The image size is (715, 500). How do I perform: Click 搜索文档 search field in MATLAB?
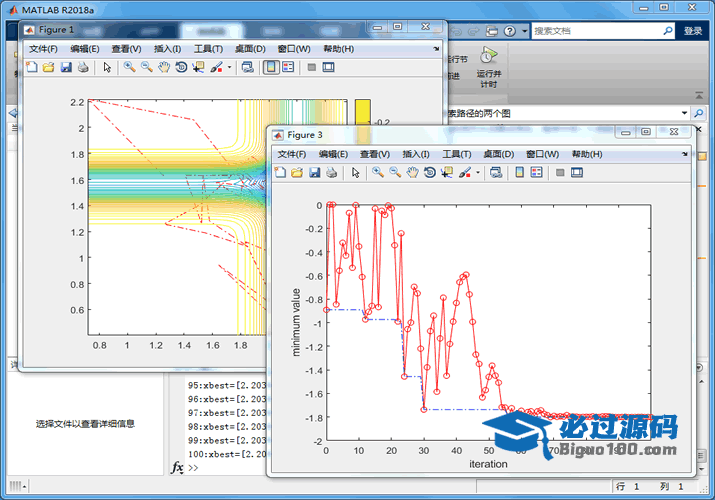[x=597, y=31]
